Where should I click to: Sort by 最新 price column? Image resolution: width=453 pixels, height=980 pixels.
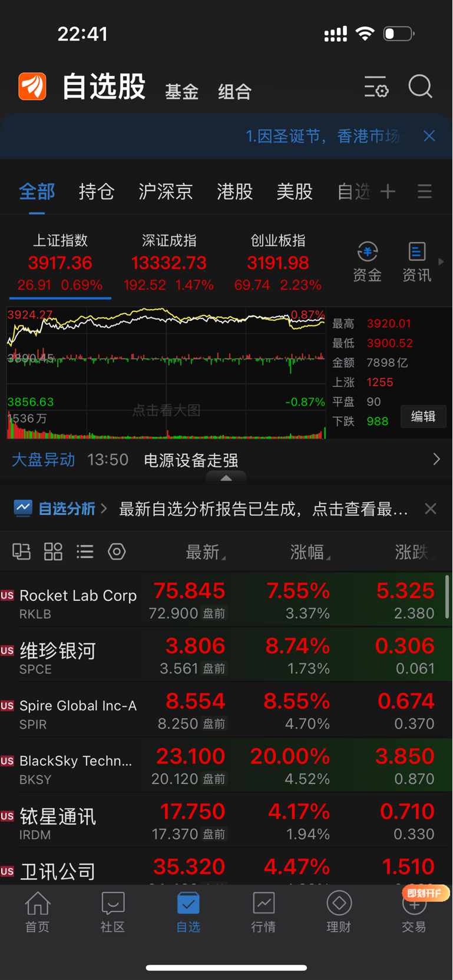(206, 552)
